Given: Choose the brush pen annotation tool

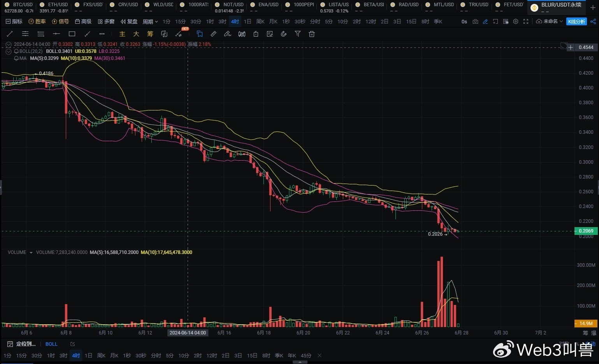Looking at the screenshot, I should (228, 34).
